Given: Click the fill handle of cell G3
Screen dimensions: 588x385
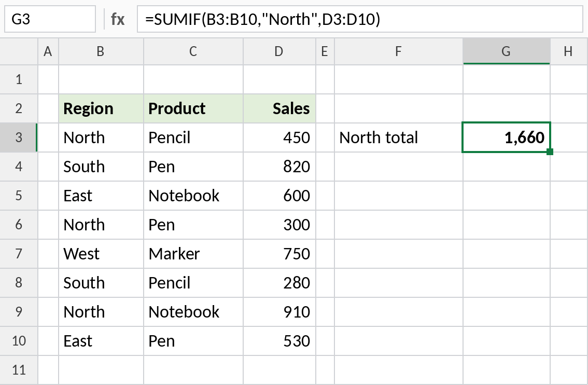Looking at the screenshot, I should tap(550, 152).
